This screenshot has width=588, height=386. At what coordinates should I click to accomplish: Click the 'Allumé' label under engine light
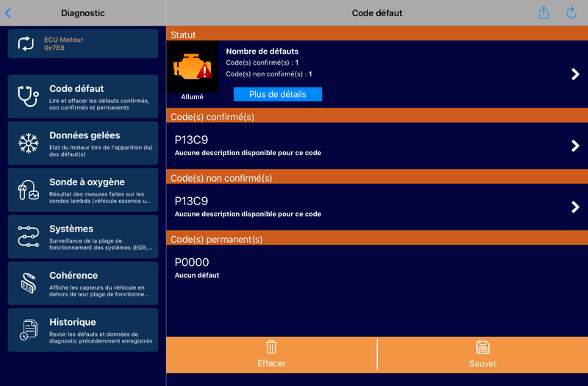[x=192, y=97]
